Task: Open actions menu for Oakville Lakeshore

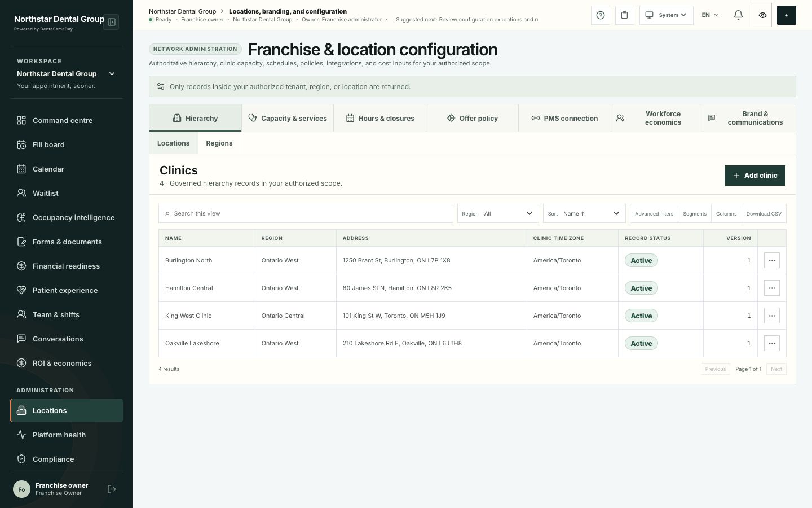Action: pyautogui.click(x=772, y=343)
